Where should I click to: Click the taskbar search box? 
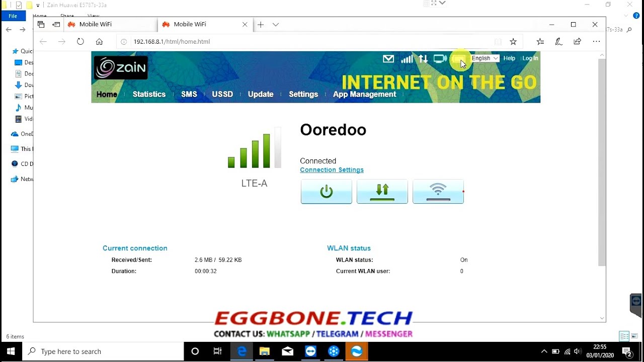click(x=103, y=351)
